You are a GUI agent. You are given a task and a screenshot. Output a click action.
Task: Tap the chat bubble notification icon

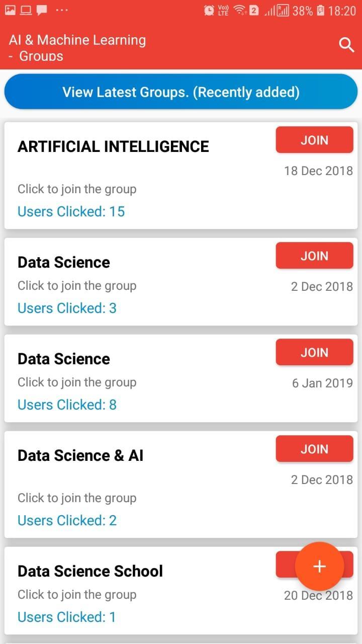click(x=42, y=10)
